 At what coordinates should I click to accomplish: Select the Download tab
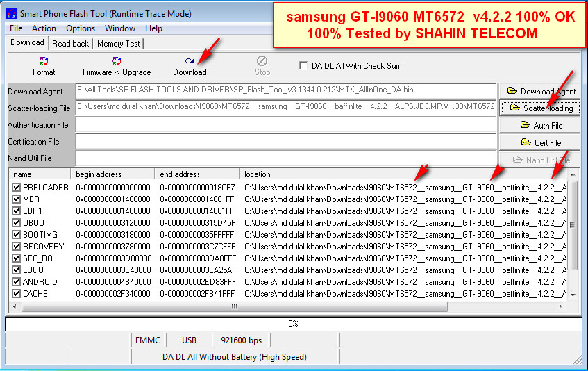pyautogui.click(x=27, y=42)
